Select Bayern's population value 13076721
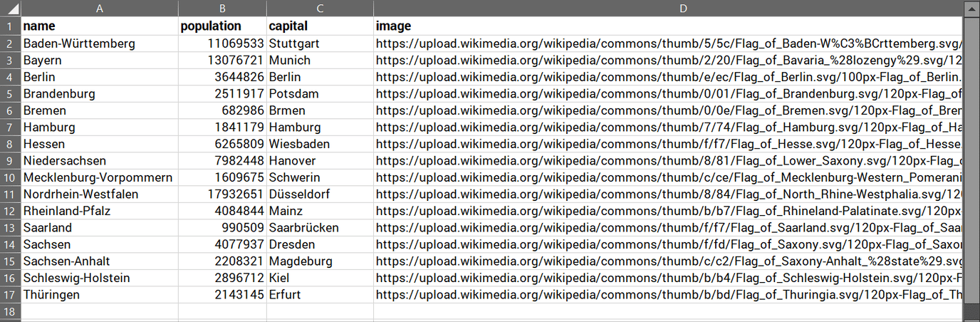The height and width of the screenshot is (322, 980). click(222, 61)
